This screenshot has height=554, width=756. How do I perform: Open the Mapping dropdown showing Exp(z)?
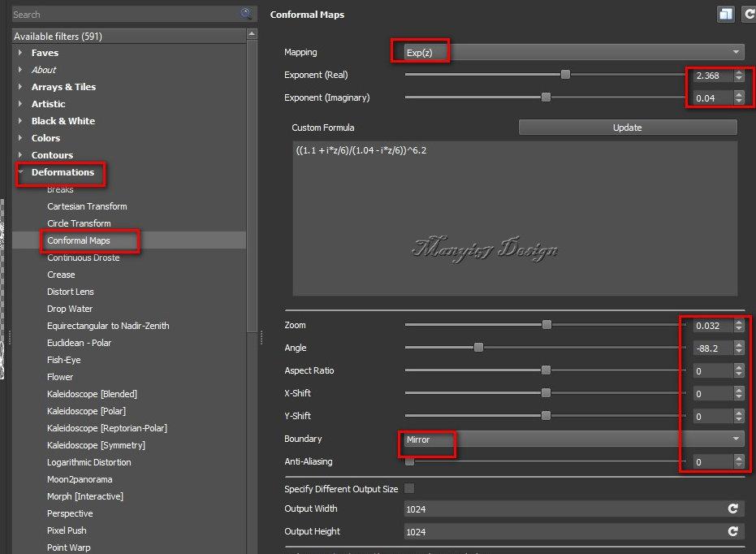tap(573, 52)
